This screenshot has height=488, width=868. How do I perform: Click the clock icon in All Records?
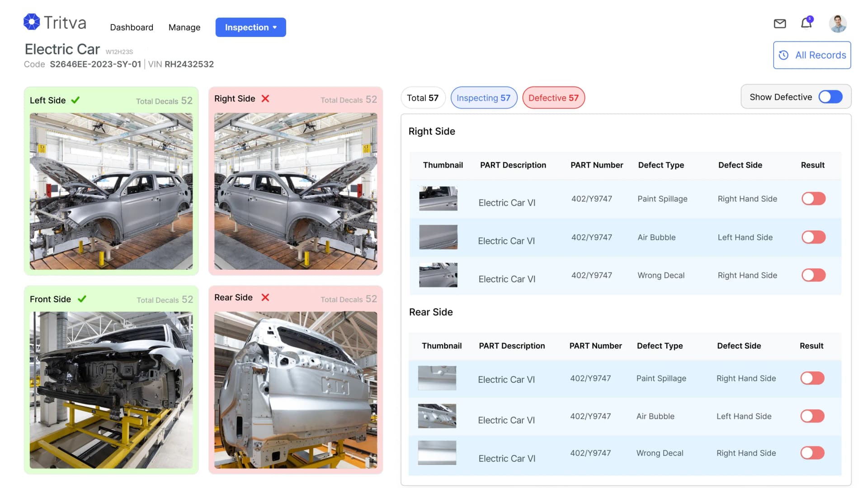point(784,55)
